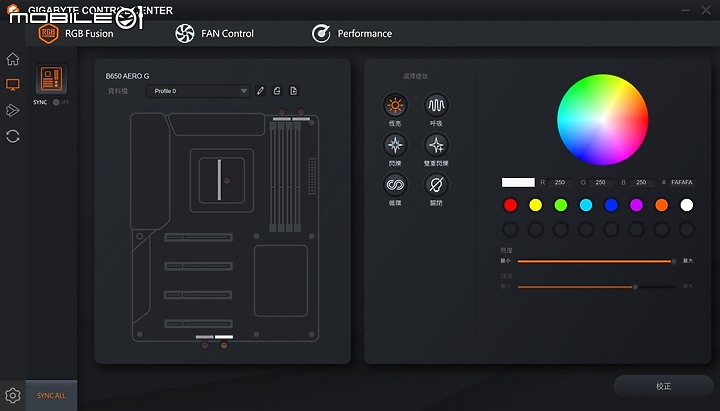Select the color cycle loop effect

(x=395, y=185)
